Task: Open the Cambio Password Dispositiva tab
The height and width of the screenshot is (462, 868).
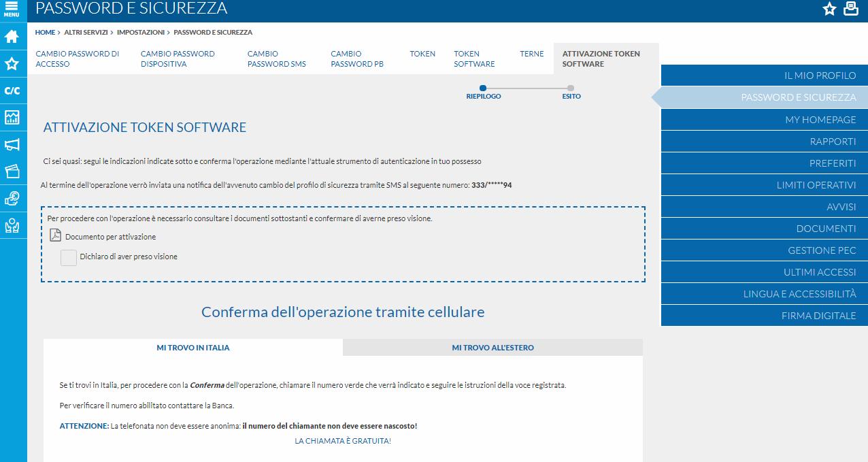Action: click(x=178, y=59)
